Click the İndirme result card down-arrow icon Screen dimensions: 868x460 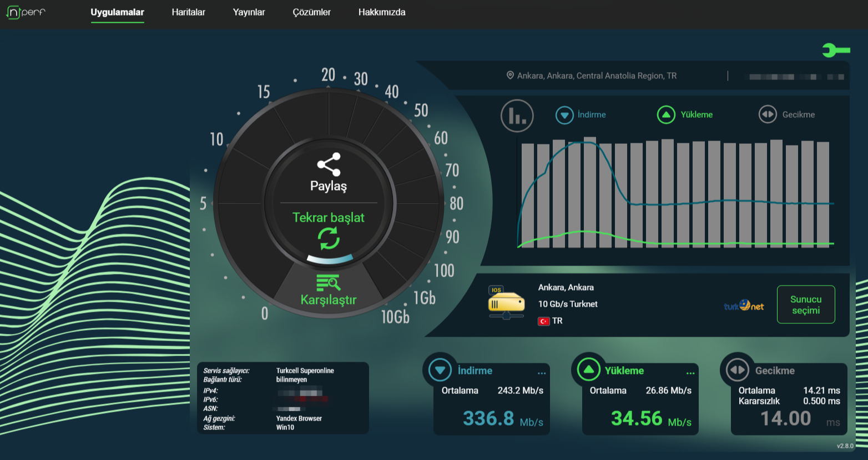[x=440, y=370]
